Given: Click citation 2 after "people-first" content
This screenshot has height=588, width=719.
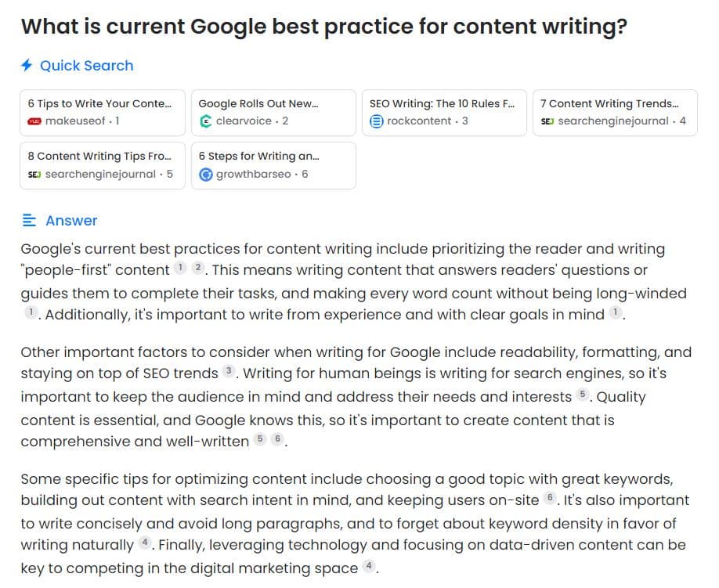Looking at the screenshot, I should tap(198, 269).
